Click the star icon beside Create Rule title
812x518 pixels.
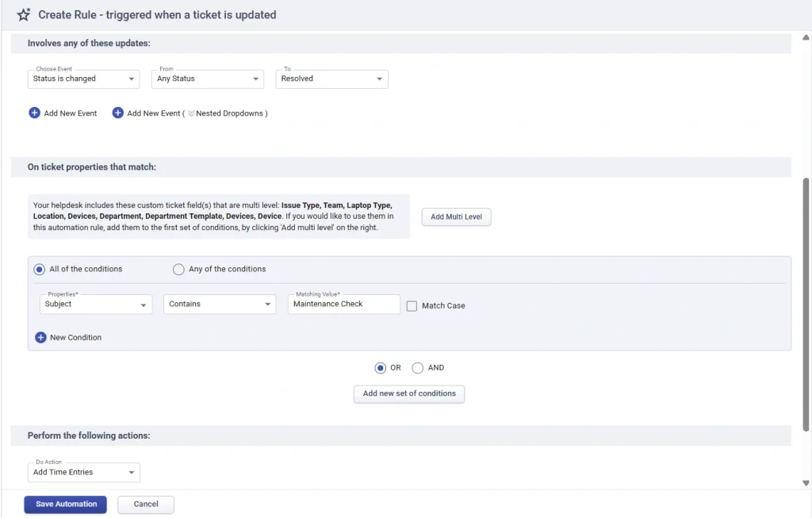tap(24, 15)
